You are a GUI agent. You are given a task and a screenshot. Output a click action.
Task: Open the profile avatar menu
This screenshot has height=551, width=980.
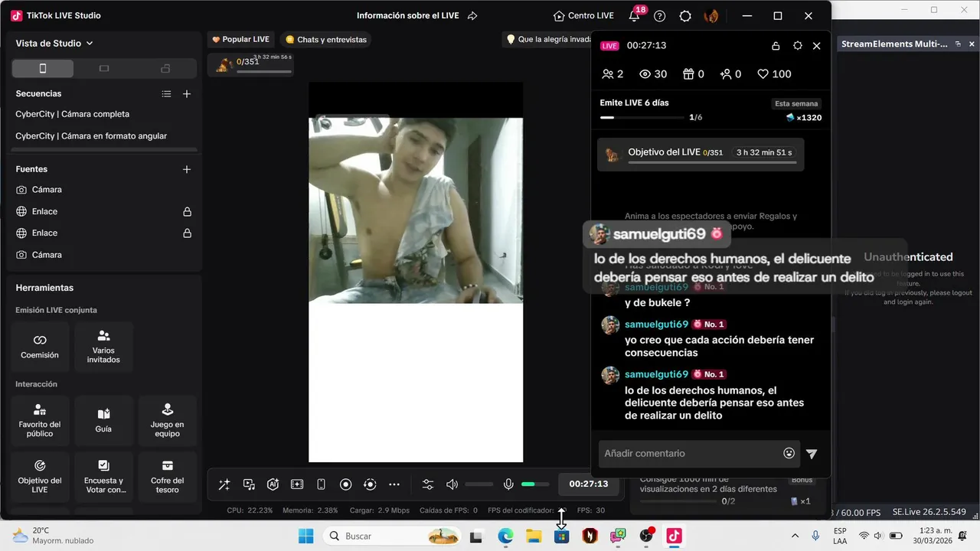click(x=711, y=16)
